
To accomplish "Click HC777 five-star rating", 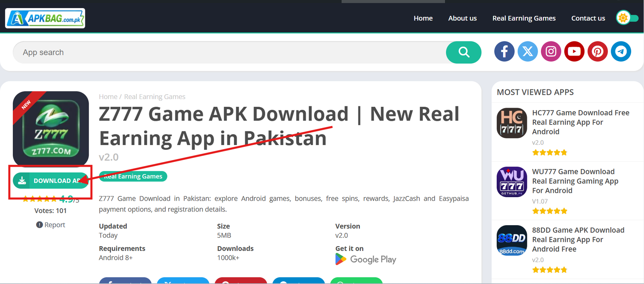I will tap(550, 152).
